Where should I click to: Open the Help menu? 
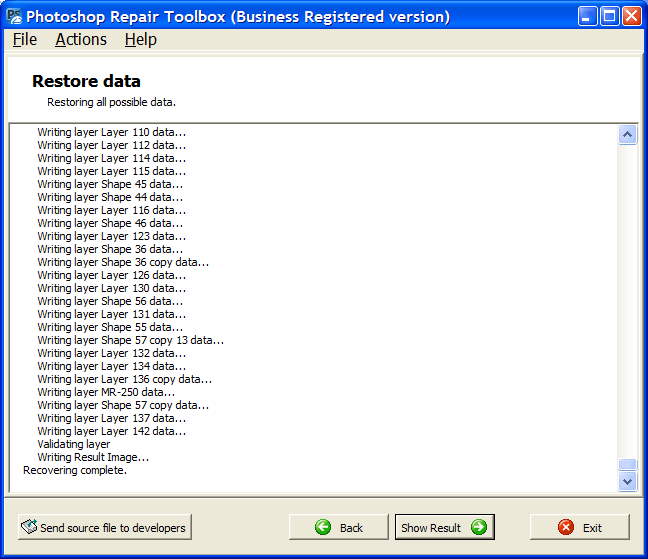[141, 40]
